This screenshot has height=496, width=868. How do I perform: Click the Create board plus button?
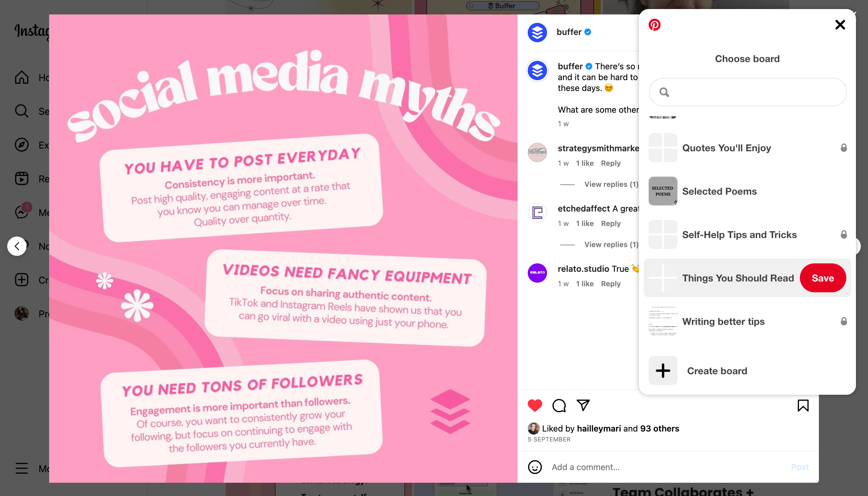(664, 371)
